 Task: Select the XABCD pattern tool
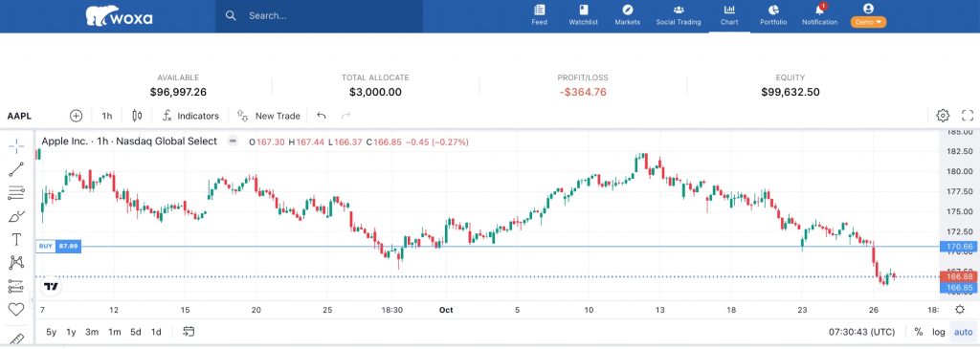[16, 263]
